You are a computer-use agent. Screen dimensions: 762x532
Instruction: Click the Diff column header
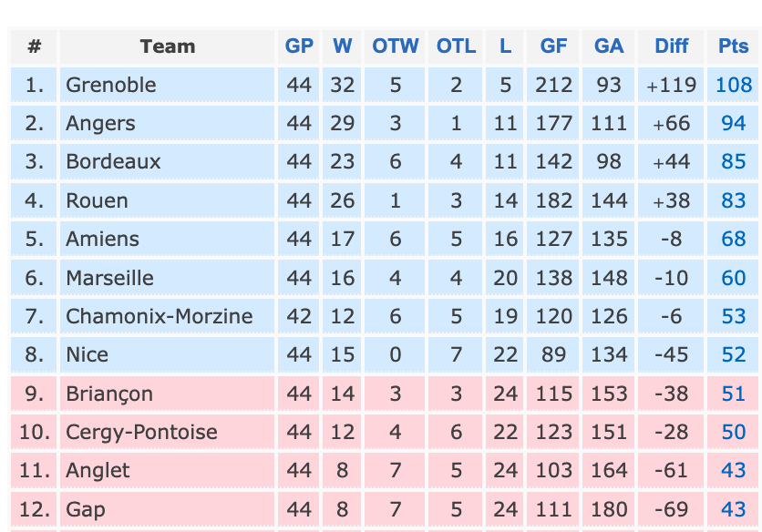(x=671, y=46)
